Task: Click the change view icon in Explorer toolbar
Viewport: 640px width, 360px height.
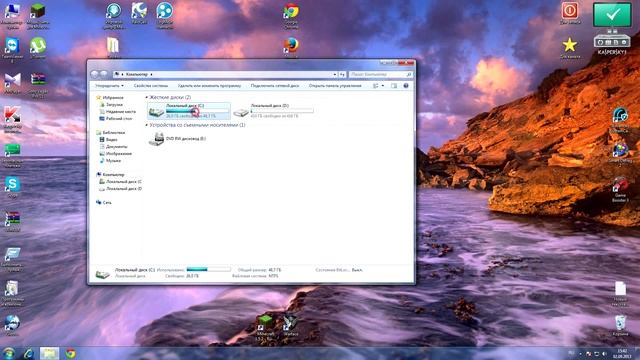Action: pos(376,86)
